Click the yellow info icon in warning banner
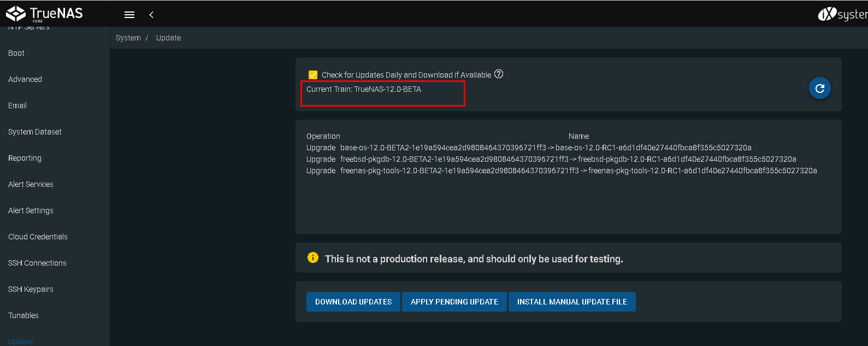The height and width of the screenshot is (346, 868). point(313,257)
